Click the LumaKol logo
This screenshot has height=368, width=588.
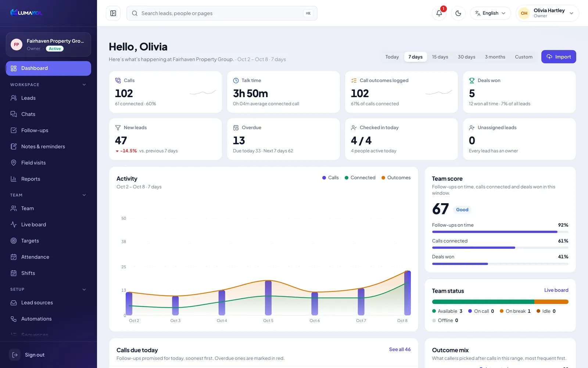(26, 13)
